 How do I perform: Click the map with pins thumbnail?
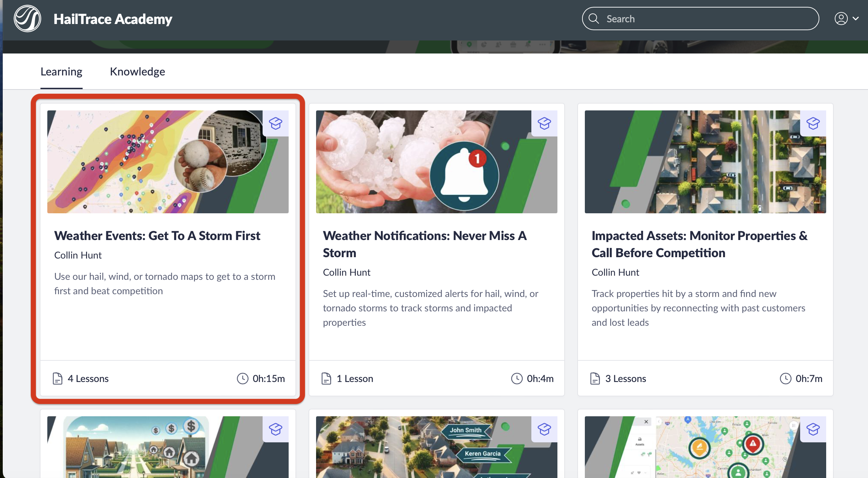[706, 447]
